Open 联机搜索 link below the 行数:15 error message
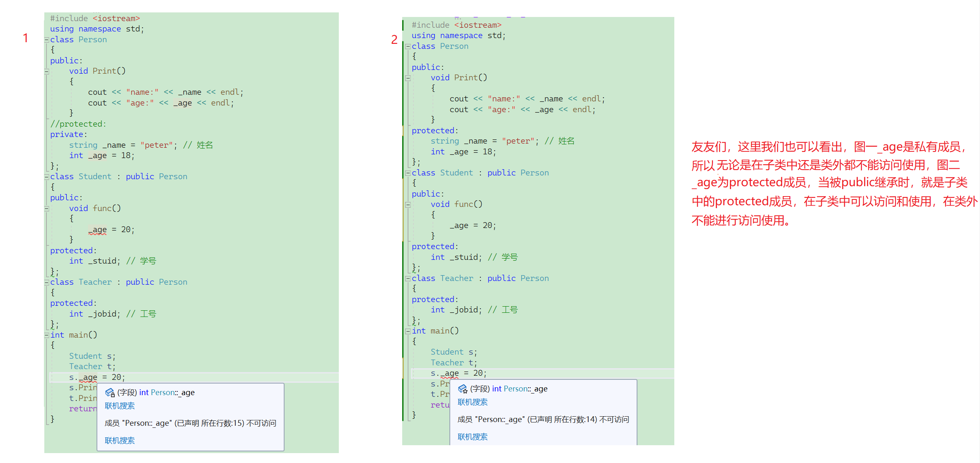The width and height of the screenshot is (980, 463). click(120, 441)
